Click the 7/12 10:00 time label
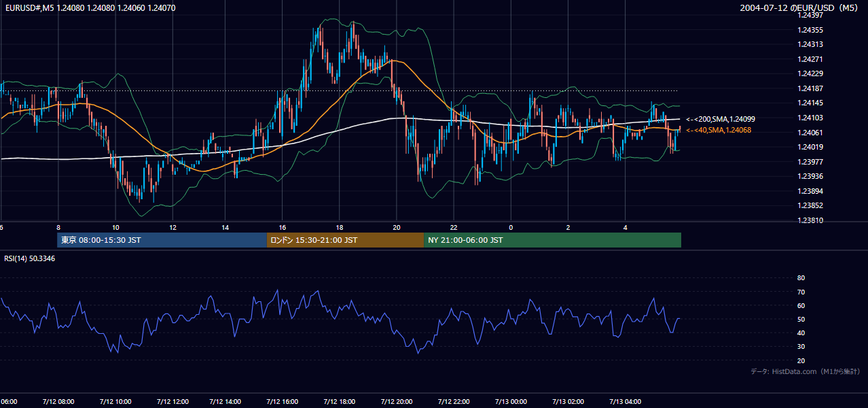The width and height of the screenshot is (868, 408). click(116, 402)
